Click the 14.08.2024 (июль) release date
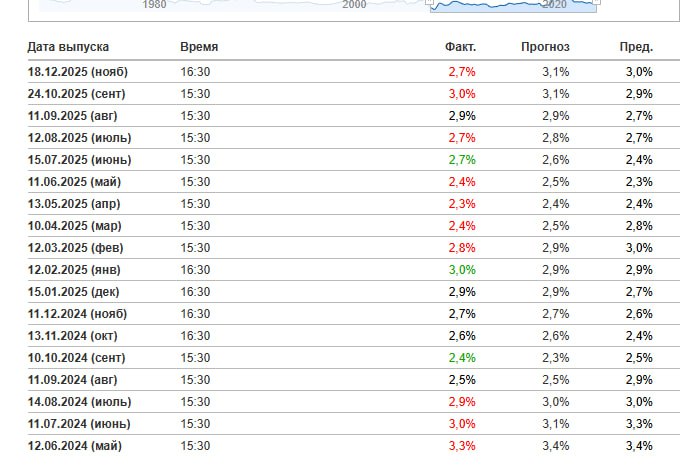The width and height of the screenshot is (694, 470). tap(79, 402)
